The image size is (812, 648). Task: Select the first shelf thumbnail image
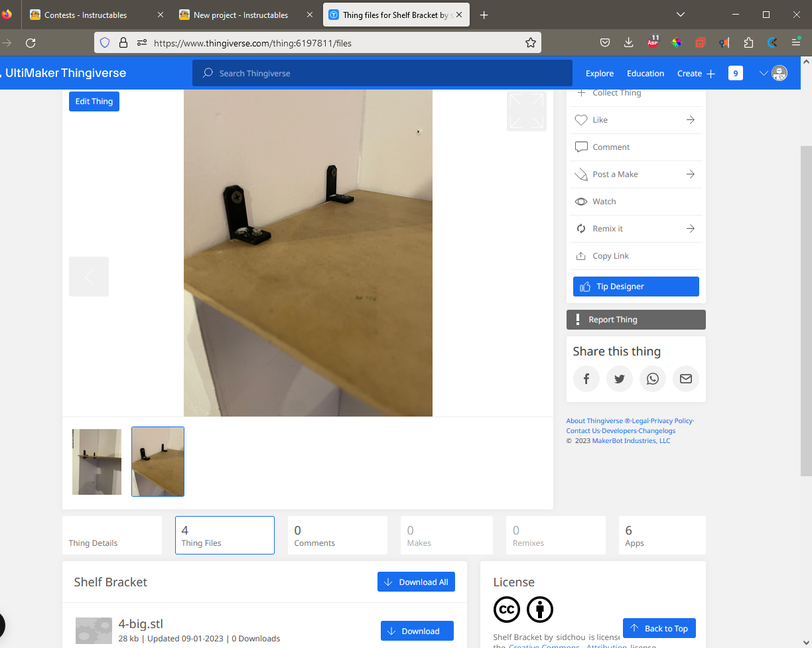click(x=97, y=462)
